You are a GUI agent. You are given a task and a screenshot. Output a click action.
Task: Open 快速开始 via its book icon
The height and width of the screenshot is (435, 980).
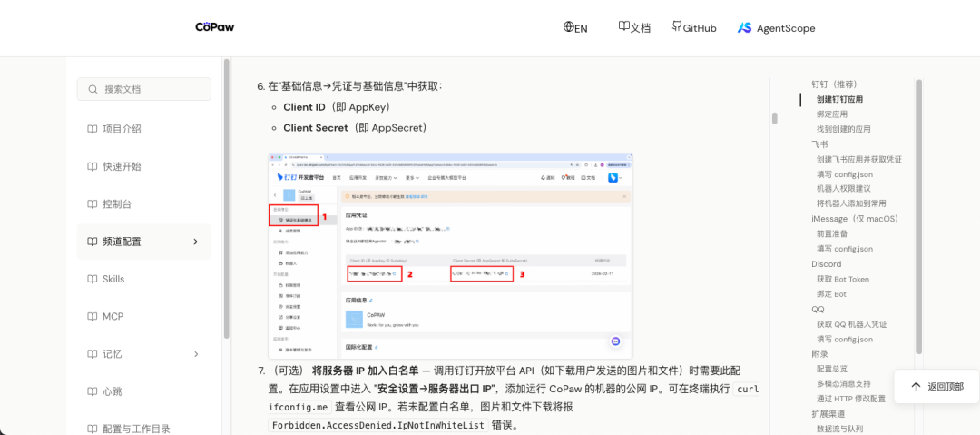92,167
